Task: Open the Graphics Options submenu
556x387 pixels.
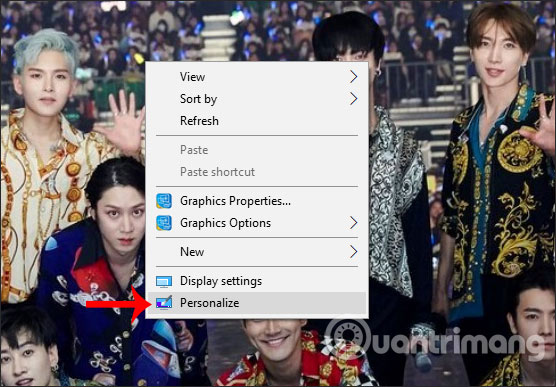Action: [257, 223]
